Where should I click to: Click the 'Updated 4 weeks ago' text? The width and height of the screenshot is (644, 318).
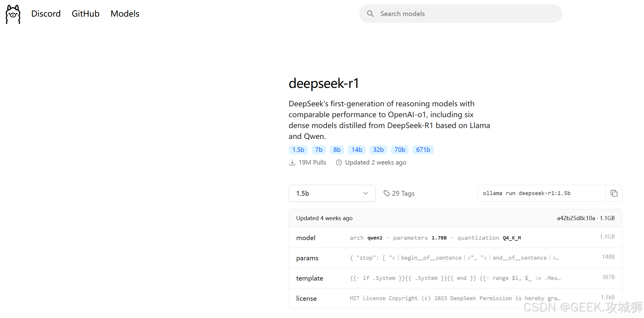324,218
